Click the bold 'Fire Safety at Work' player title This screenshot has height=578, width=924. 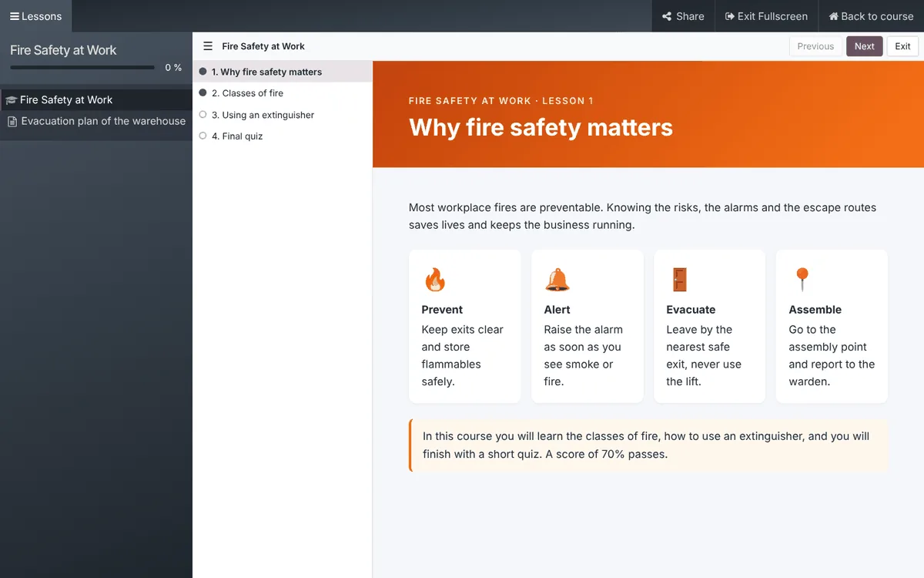(263, 46)
